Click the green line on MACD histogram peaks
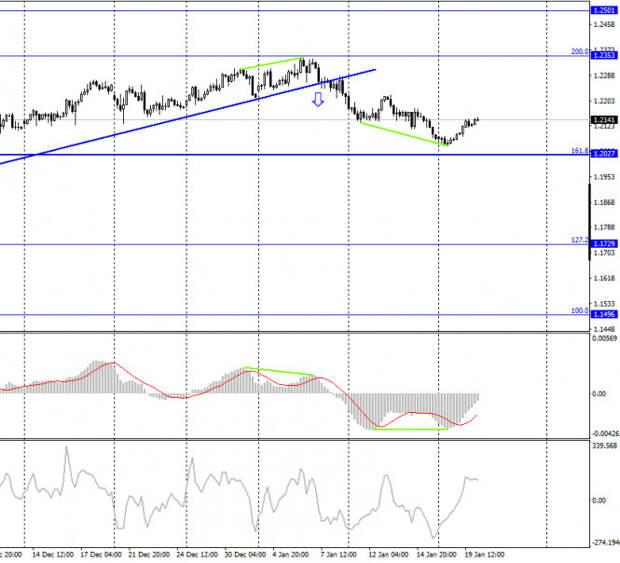 (280, 373)
